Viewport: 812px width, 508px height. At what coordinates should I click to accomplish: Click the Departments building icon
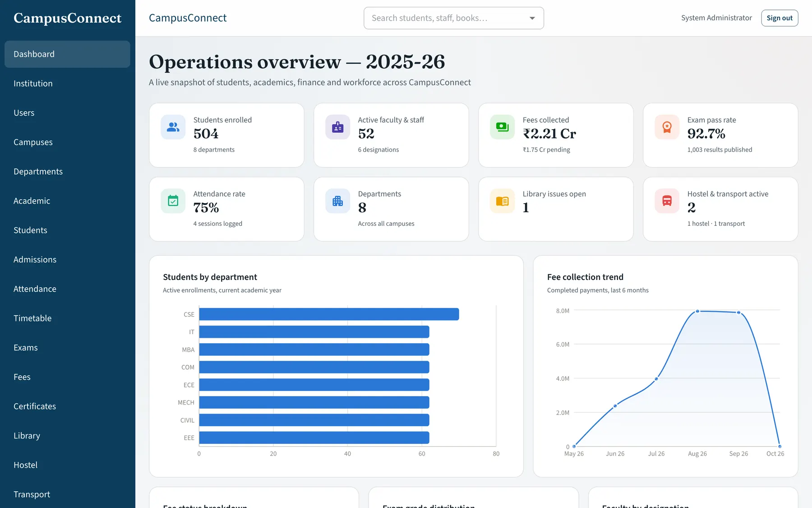point(337,201)
